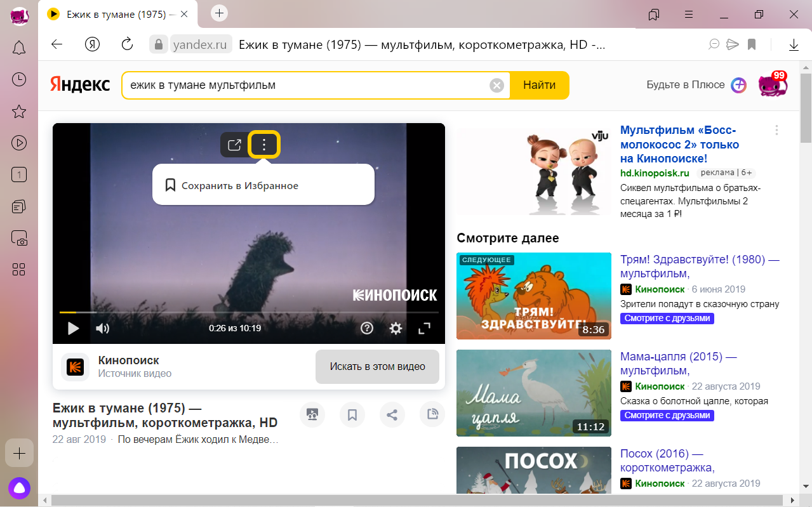This screenshot has width=812, height=507.
Task: Open Посох video thumbnail
Action: click(x=534, y=470)
